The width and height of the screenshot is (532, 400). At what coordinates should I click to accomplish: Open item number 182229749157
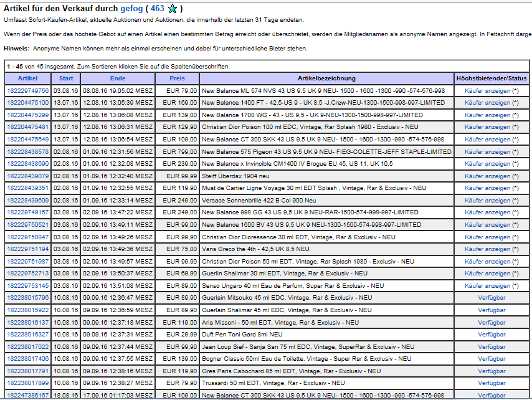28,212
